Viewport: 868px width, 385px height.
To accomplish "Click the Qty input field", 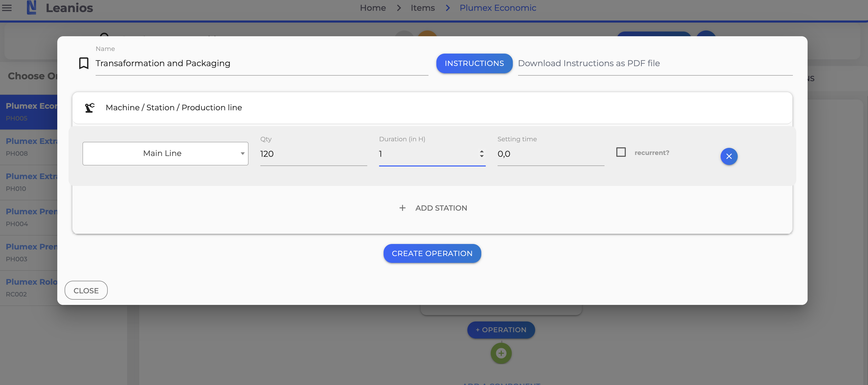I will pyautogui.click(x=313, y=154).
